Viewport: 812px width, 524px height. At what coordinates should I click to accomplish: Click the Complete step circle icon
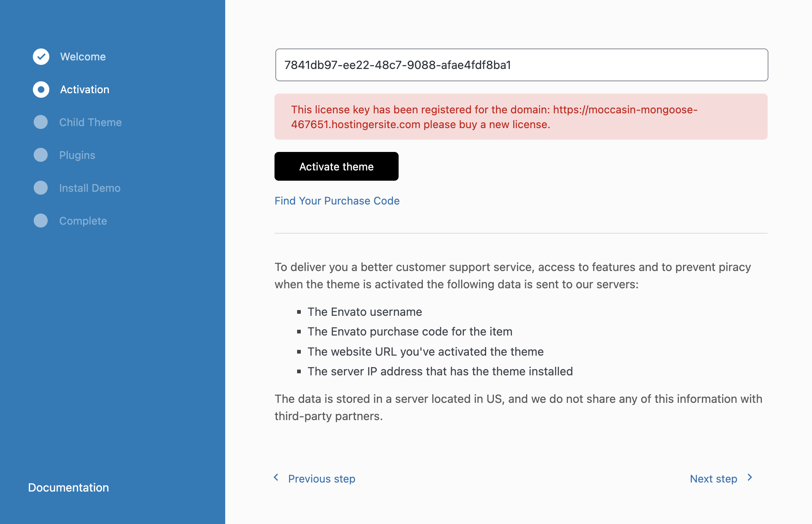(41, 221)
